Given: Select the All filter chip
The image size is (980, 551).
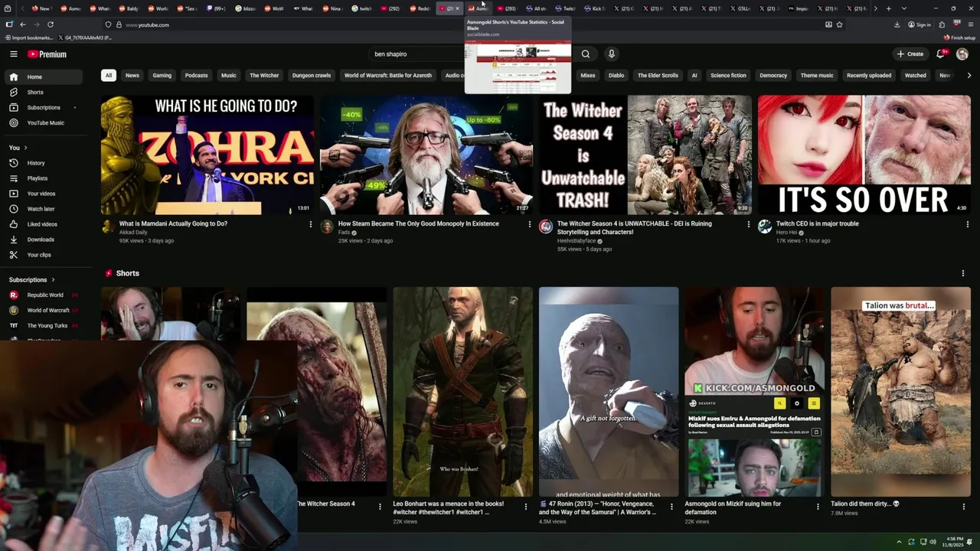Looking at the screenshot, I should point(109,76).
